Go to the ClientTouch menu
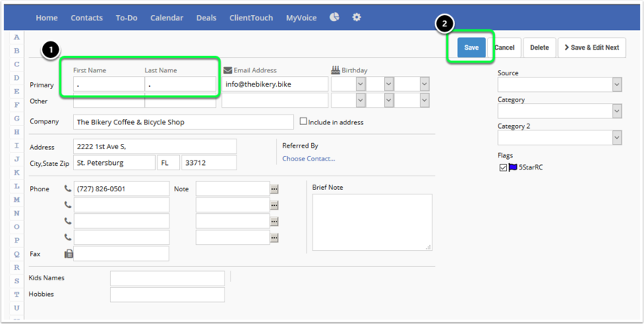Viewport: 644px width, 324px height. tap(252, 18)
